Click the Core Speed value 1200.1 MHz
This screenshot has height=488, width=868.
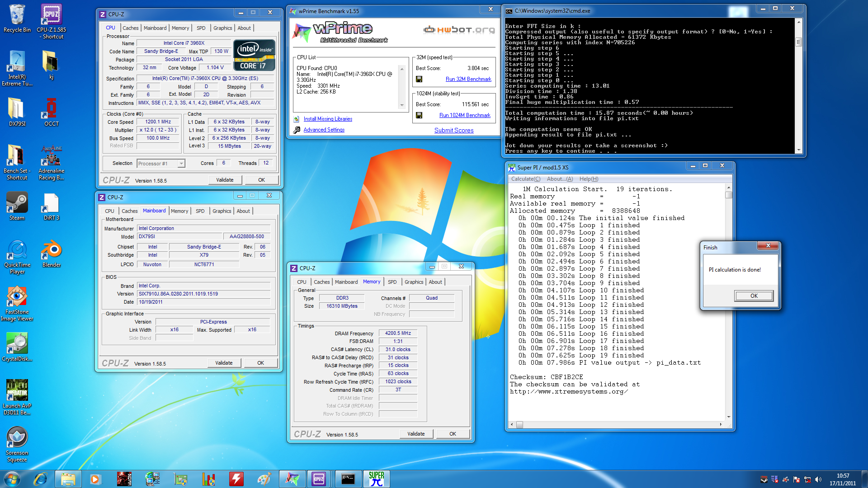point(158,122)
